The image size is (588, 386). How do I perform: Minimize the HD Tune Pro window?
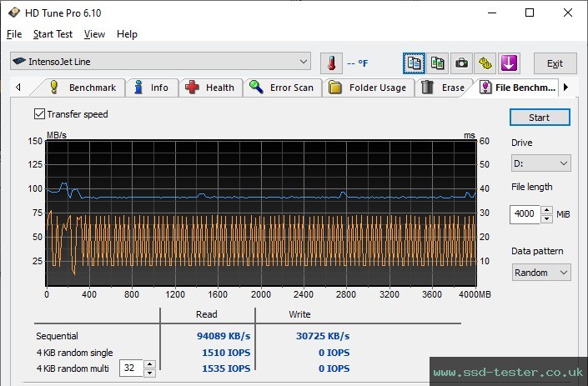[492, 13]
